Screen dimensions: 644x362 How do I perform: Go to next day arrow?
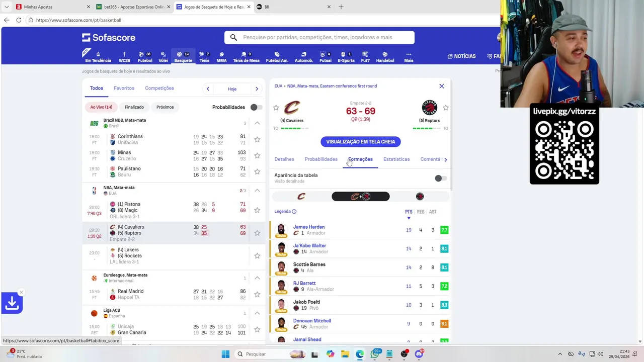[x=257, y=89]
